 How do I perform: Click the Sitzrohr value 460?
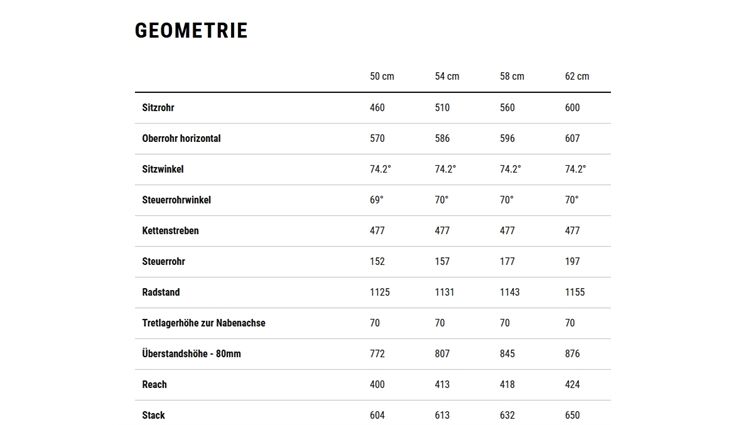(377, 108)
